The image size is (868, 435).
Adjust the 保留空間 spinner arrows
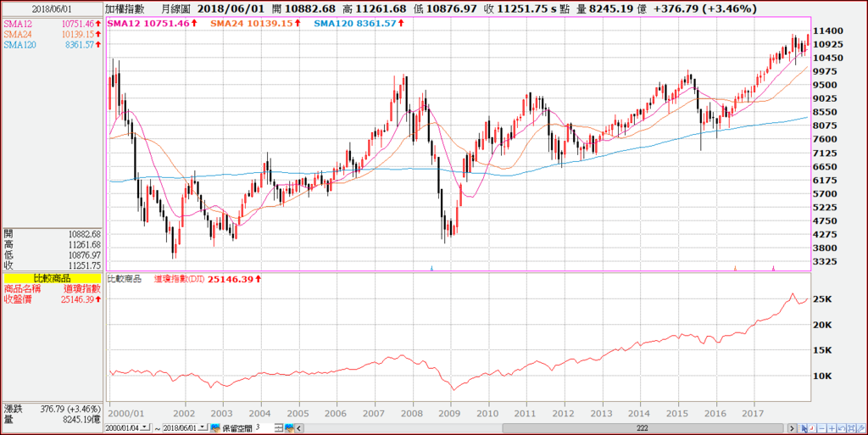pyautogui.click(x=279, y=428)
